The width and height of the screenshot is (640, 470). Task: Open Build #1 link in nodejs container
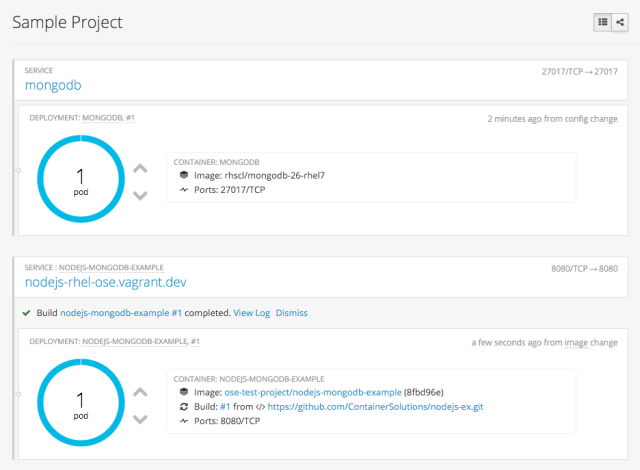point(225,407)
